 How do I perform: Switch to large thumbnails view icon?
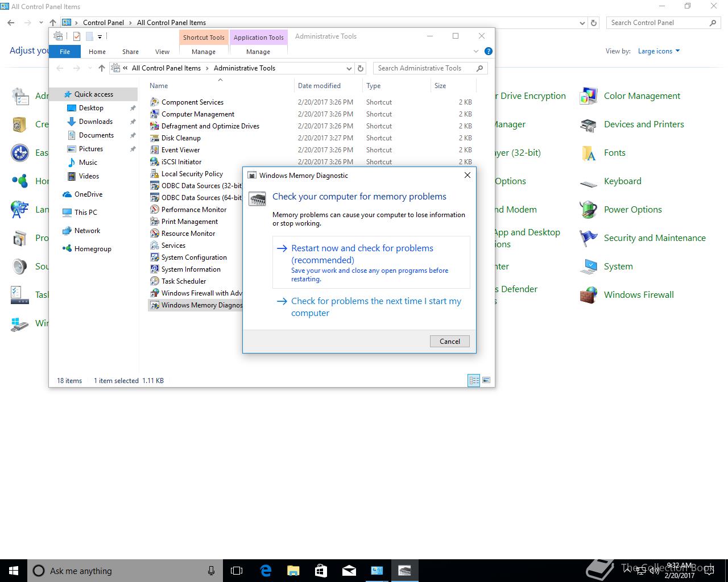[x=486, y=380]
